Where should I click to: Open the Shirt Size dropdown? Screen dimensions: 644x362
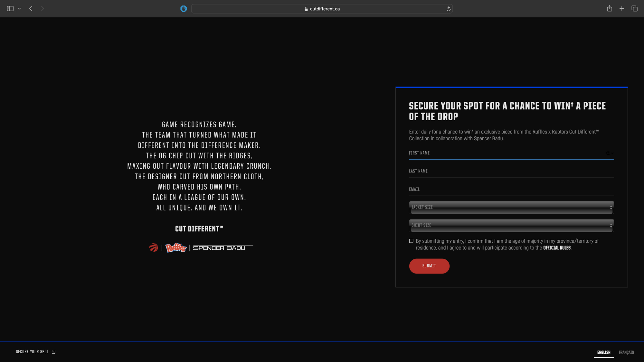pos(511,226)
